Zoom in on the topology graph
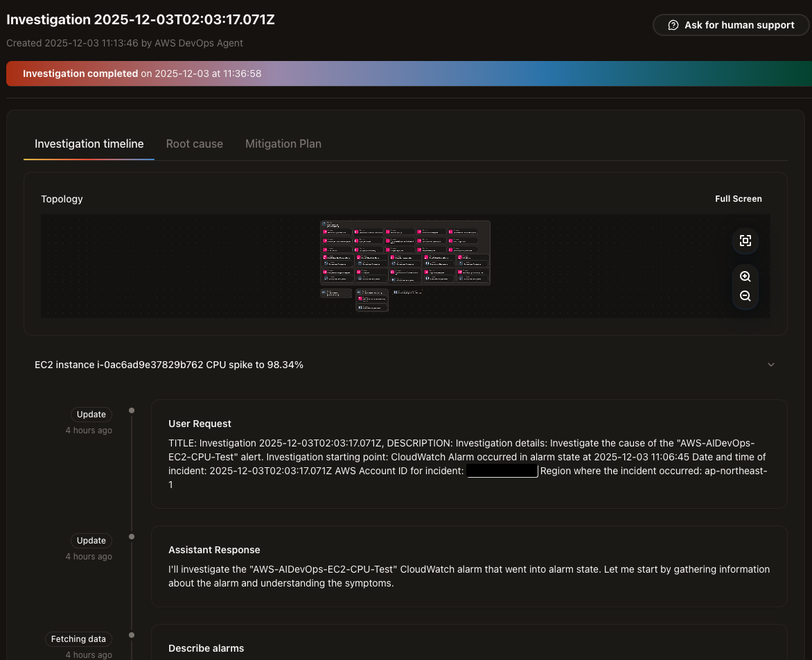 pyautogui.click(x=745, y=276)
